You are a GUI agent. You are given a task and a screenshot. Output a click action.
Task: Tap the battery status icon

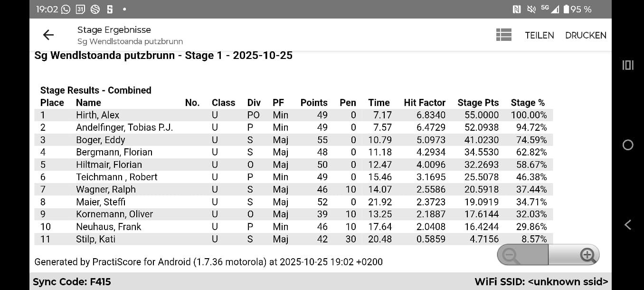tap(566, 9)
